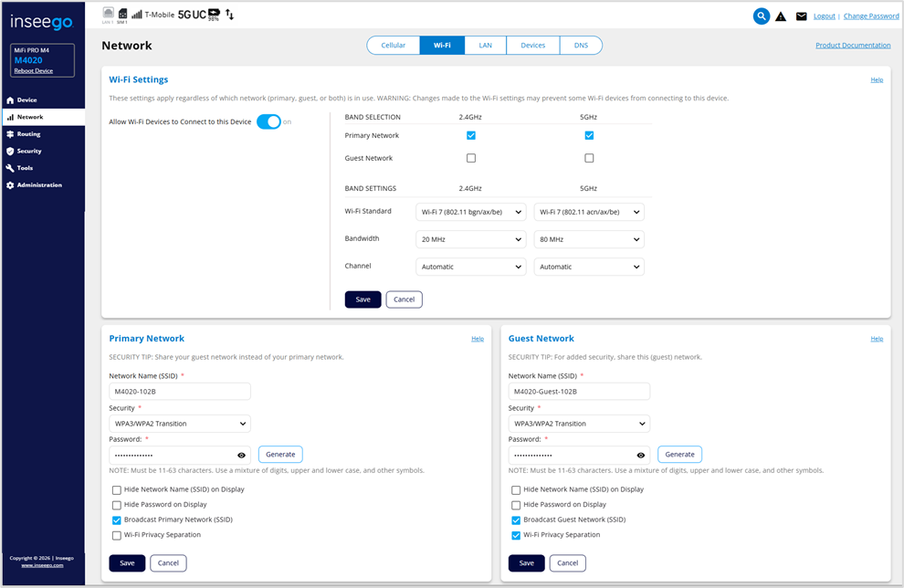
Task: Open the messages envelope icon
Action: 801,16
